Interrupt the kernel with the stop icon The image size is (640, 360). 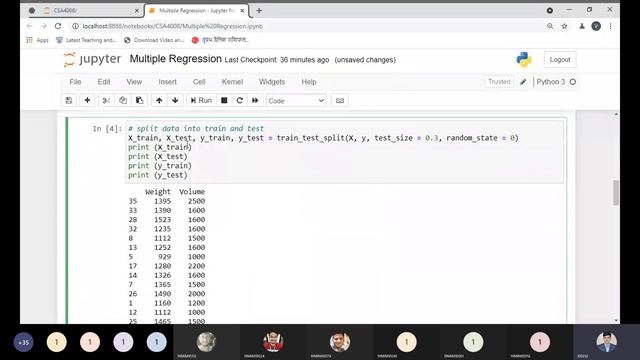(x=224, y=100)
